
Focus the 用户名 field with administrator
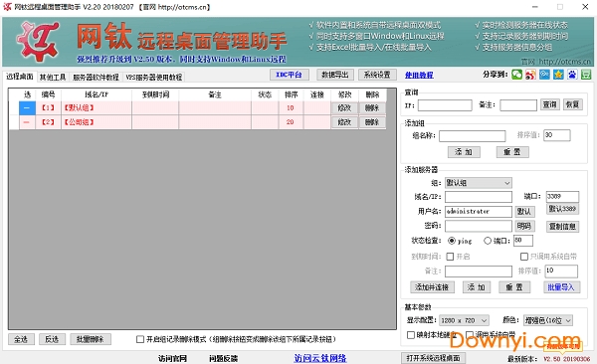point(479,211)
